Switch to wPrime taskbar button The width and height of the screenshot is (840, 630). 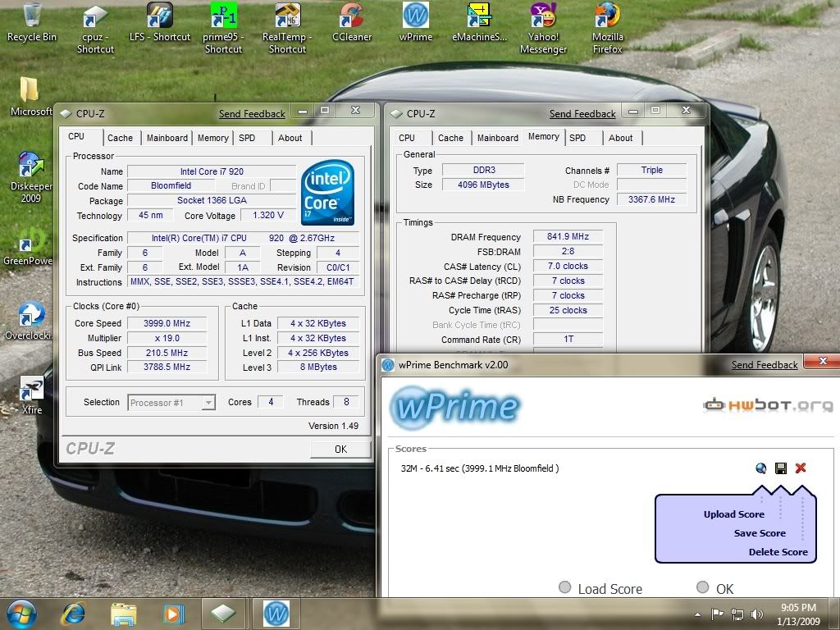276,614
